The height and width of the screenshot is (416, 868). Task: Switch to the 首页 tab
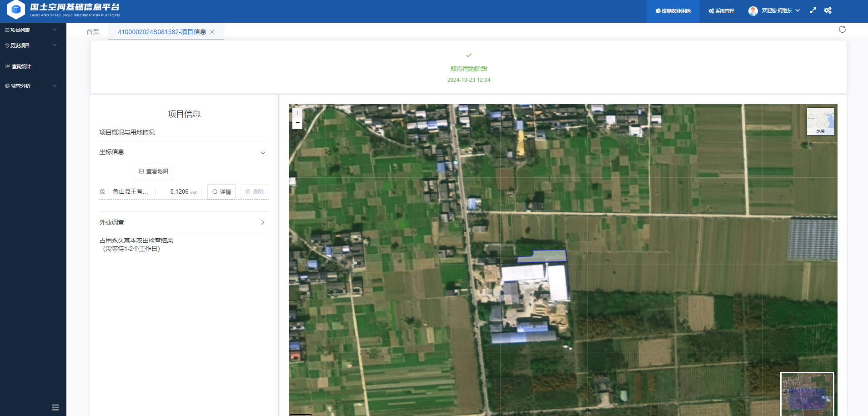point(93,32)
